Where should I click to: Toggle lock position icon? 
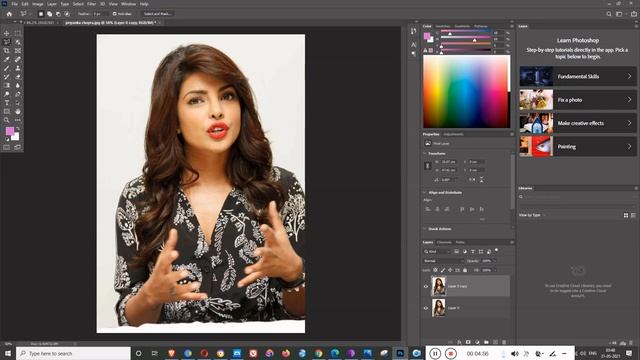[450, 270]
